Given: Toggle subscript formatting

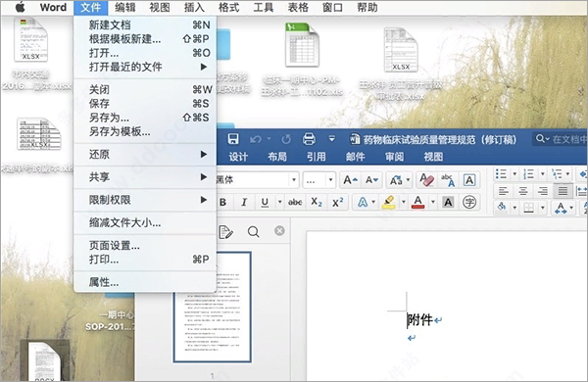Looking at the screenshot, I should [x=317, y=203].
